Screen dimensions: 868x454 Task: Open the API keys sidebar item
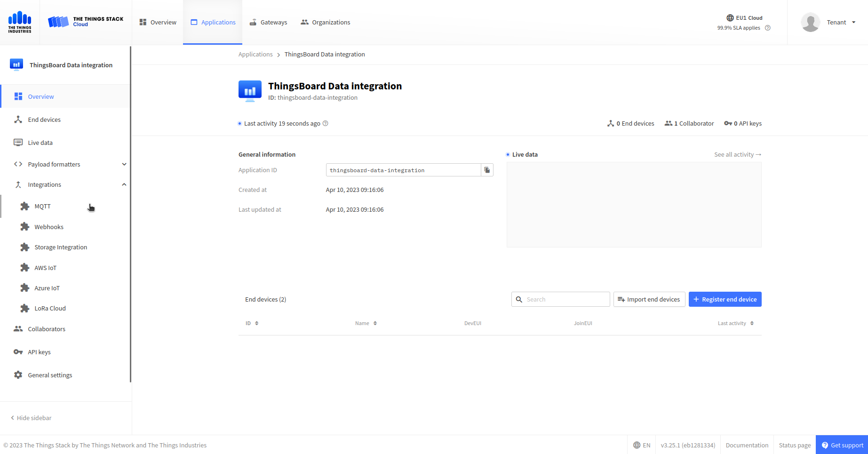click(x=39, y=352)
